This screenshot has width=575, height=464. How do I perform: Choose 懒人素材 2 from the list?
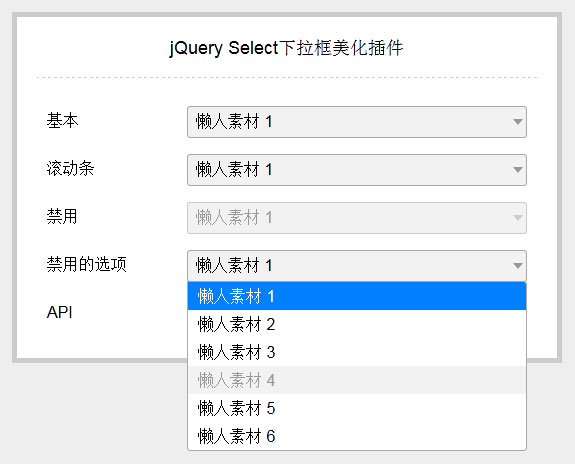coord(357,324)
